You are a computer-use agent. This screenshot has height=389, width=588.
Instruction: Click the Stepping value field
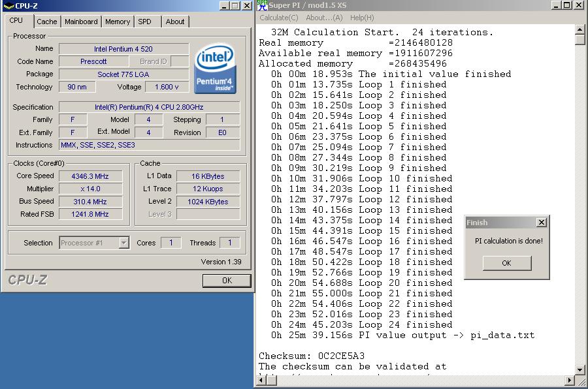[222, 120]
